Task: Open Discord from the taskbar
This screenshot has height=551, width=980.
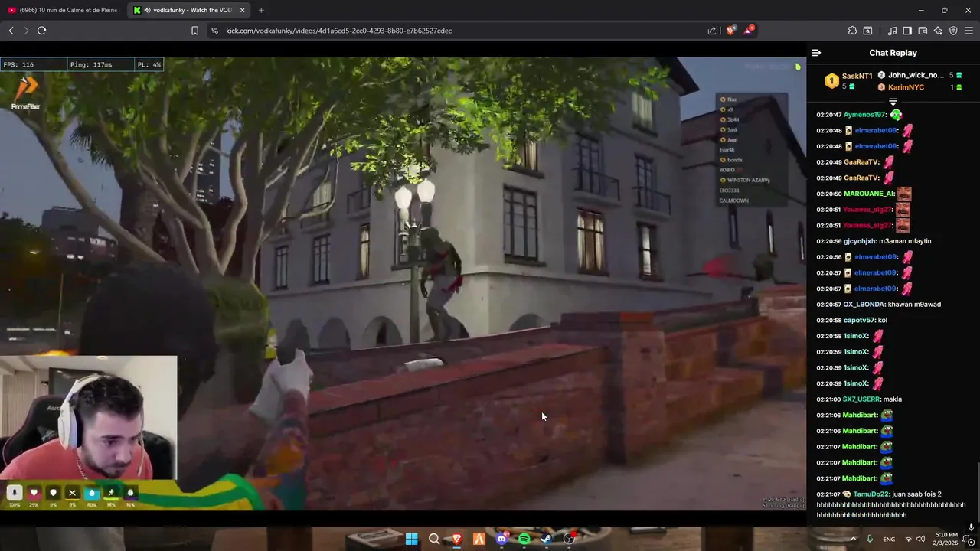Action: [x=501, y=539]
